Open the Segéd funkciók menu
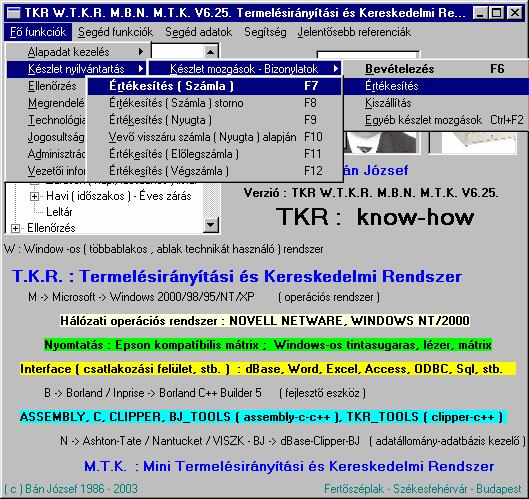The width and height of the screenshot is (529, 499). pos(115,32)
